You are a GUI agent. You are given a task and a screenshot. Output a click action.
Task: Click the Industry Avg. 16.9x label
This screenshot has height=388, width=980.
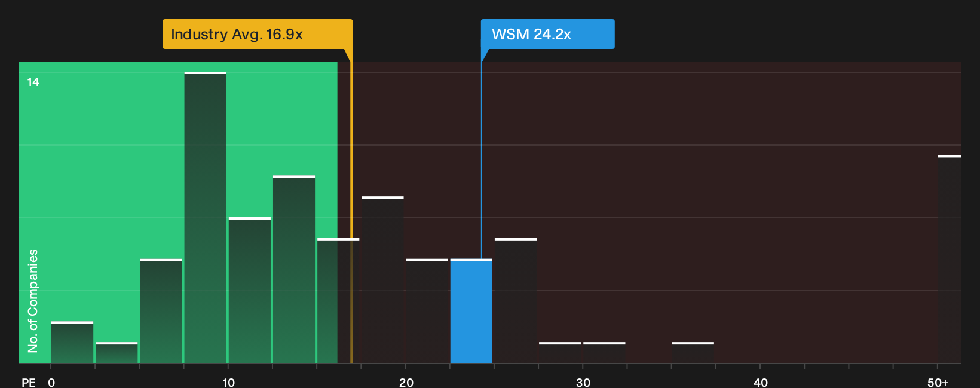point(258,34)
